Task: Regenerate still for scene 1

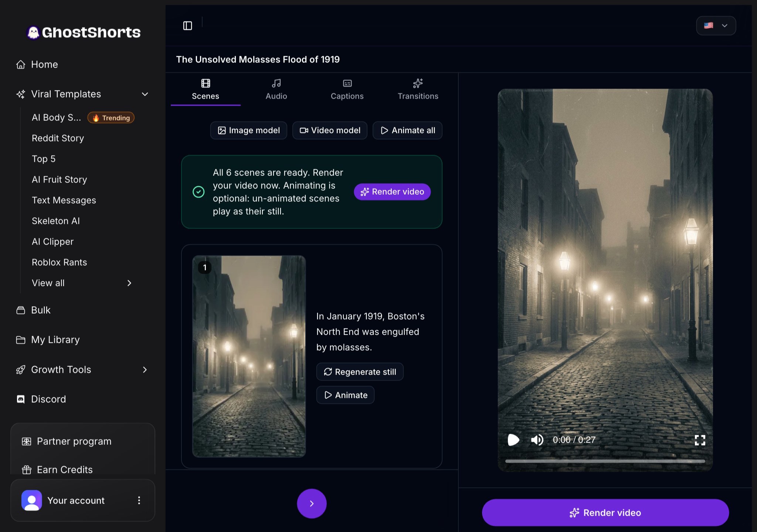Action: coord(360,372)
